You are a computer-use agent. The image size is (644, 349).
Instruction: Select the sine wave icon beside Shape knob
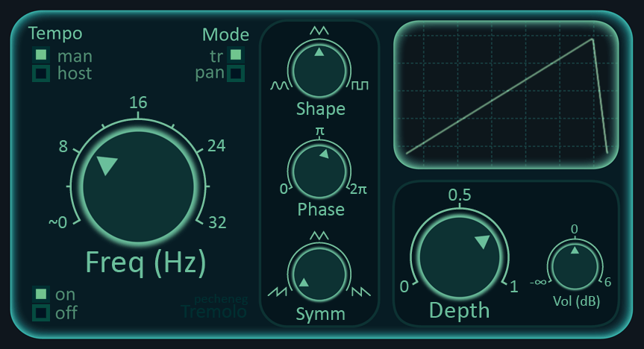[280, 86]
